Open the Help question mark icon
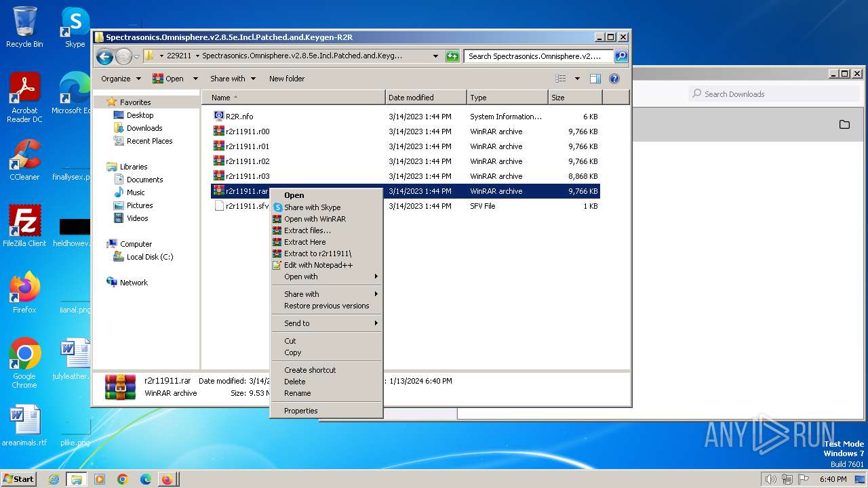This screenshot has width=868, height=488. (x=614, y=79)
